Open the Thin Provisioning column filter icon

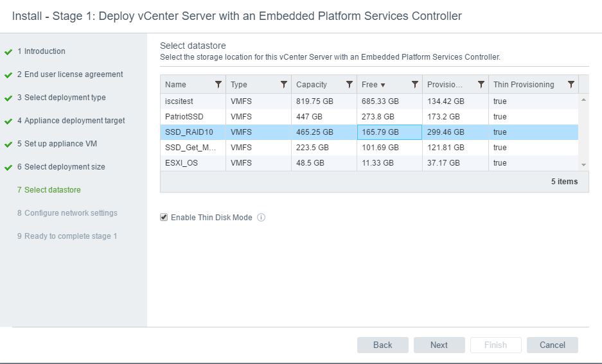(571, 84)
